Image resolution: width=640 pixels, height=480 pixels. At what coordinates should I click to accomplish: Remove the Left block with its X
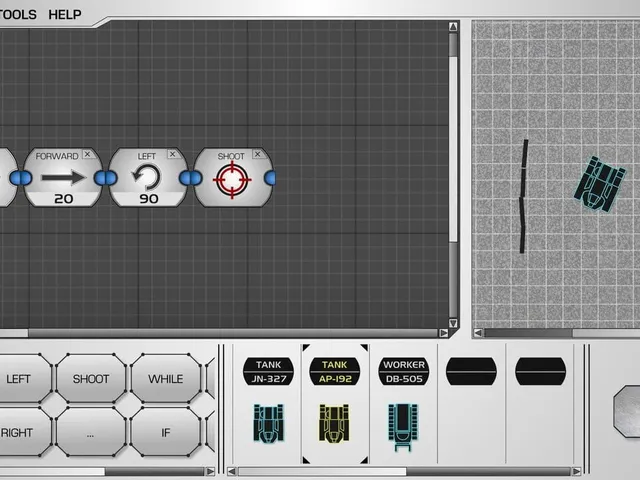173,154
